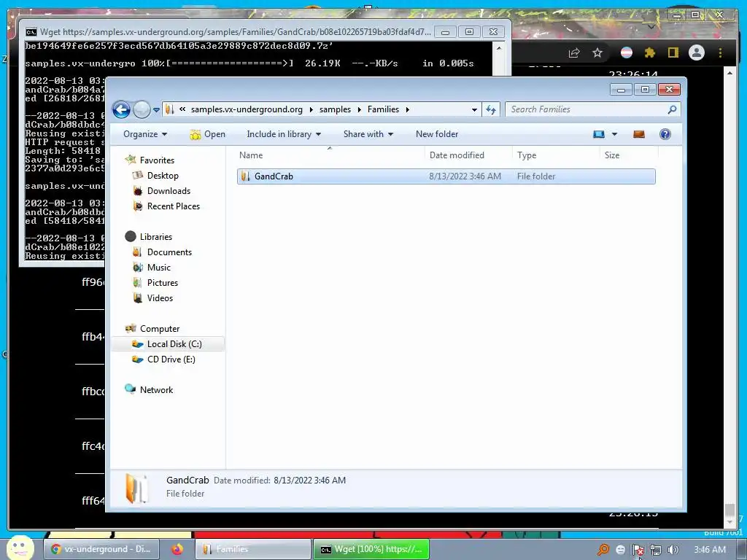The image size is (747, 560).
Task: Select Libraries in navigation pane
Action: pyautogui.click(x=156, y=237)
